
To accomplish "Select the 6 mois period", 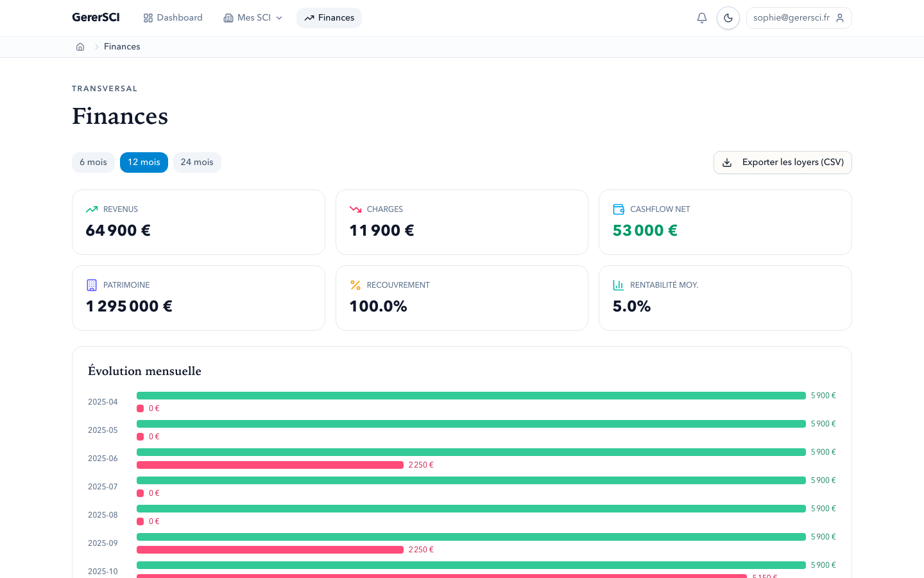I will (x=94, y=162).
